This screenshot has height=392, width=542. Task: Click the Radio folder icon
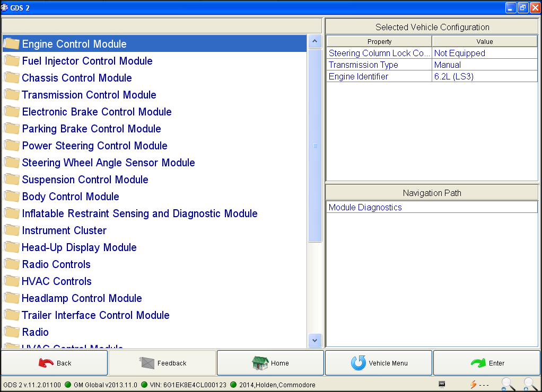point(12,332)
